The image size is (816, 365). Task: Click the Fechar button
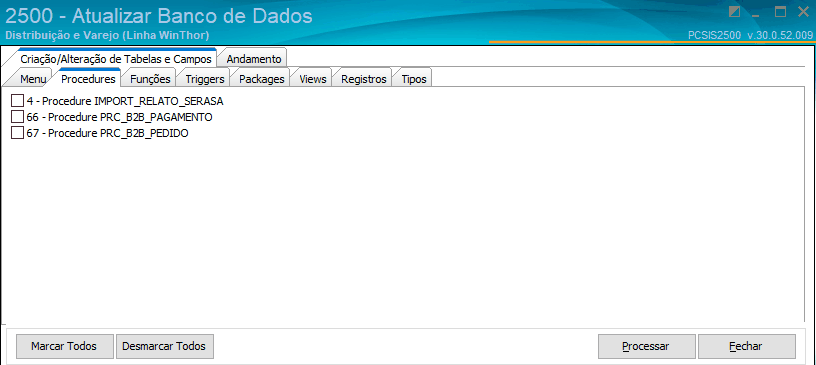coord(746,346)
